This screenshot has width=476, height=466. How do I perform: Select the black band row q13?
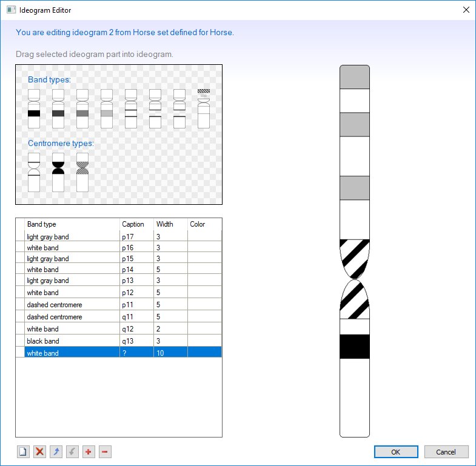(119, 341)
